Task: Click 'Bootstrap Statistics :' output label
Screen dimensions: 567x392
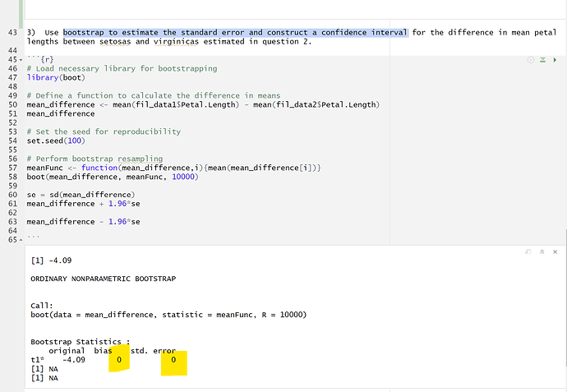Action: [x=81, y=342]
